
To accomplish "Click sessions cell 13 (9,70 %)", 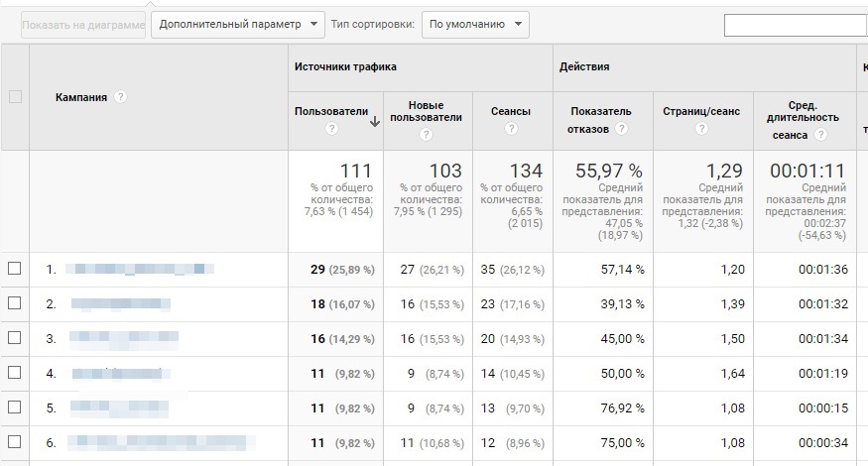I will [x=513, y=408].
